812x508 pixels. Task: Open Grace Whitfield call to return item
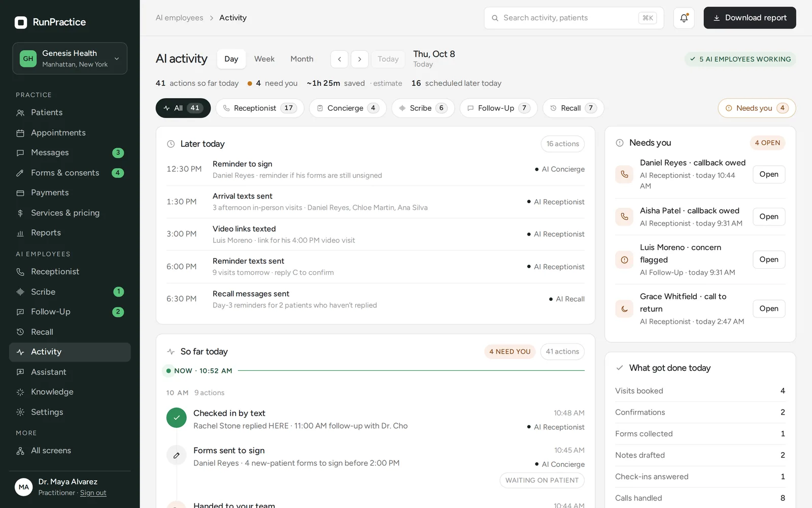tap(769, 308)
